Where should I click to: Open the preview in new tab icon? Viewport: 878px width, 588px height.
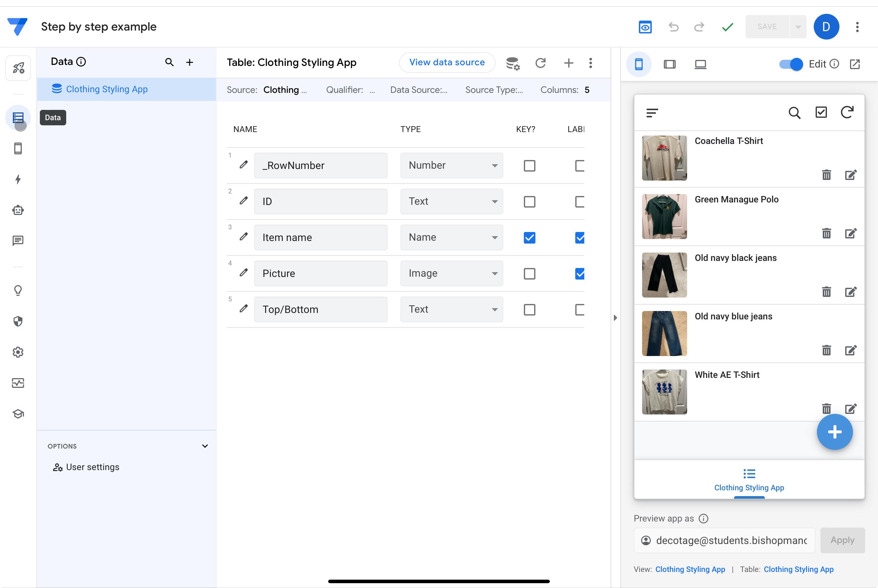[x=855, y=64]
